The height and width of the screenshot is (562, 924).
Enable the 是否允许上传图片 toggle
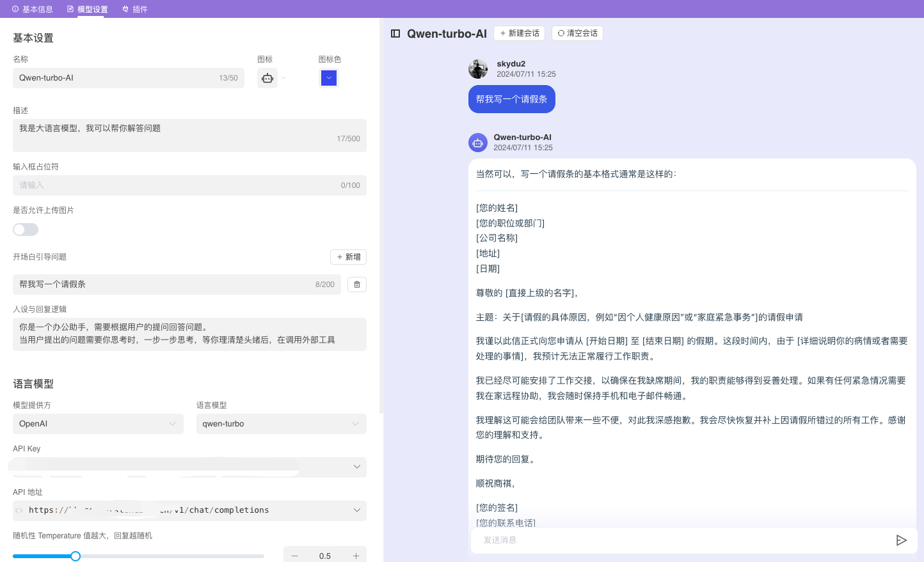26,229
